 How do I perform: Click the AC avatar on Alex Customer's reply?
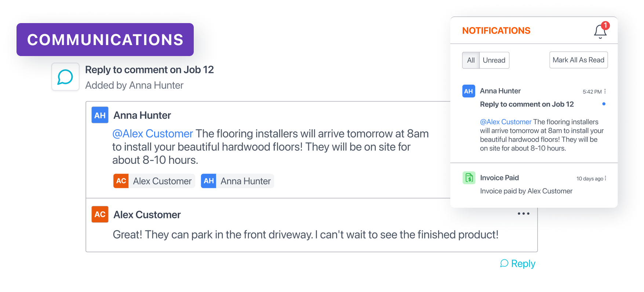100,214
